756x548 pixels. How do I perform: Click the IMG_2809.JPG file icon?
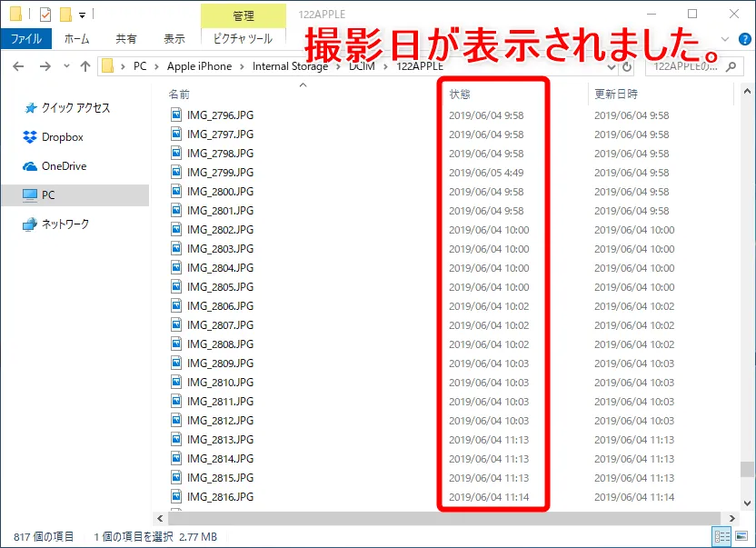point(176,363)
